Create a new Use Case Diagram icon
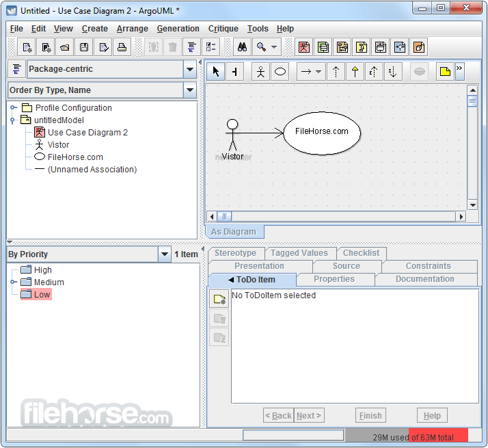The image size is (488, 448). pos(304,47)
